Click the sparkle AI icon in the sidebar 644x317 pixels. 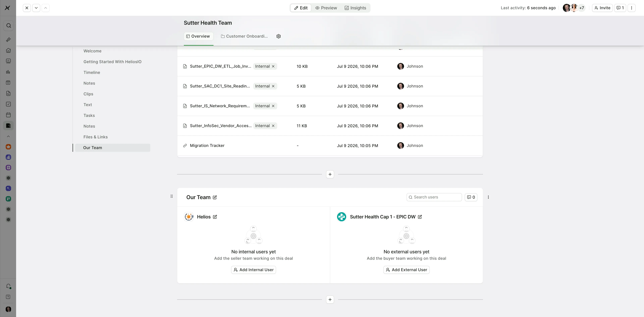(9, 39)
